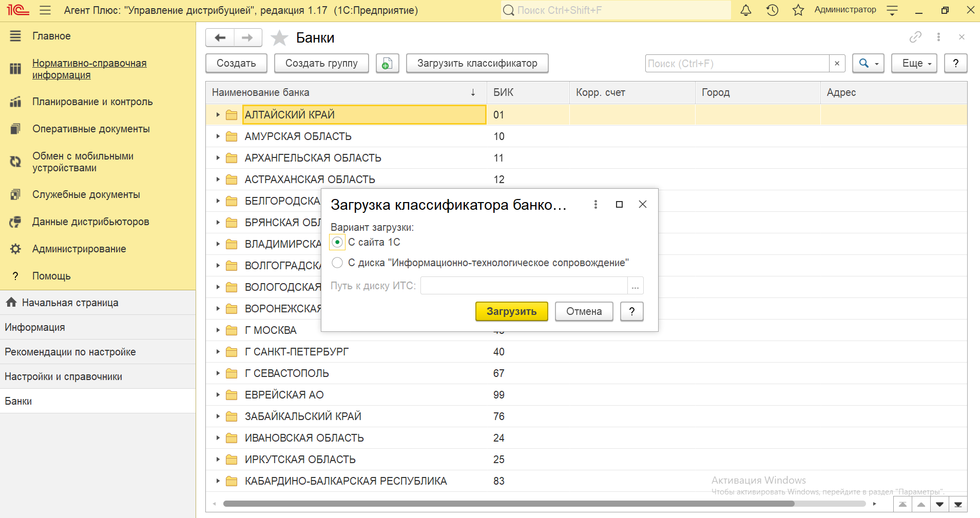Screen dimensions: 980x518
Task: Select the С диска ИТС radio option
Action: click(337, 263)
